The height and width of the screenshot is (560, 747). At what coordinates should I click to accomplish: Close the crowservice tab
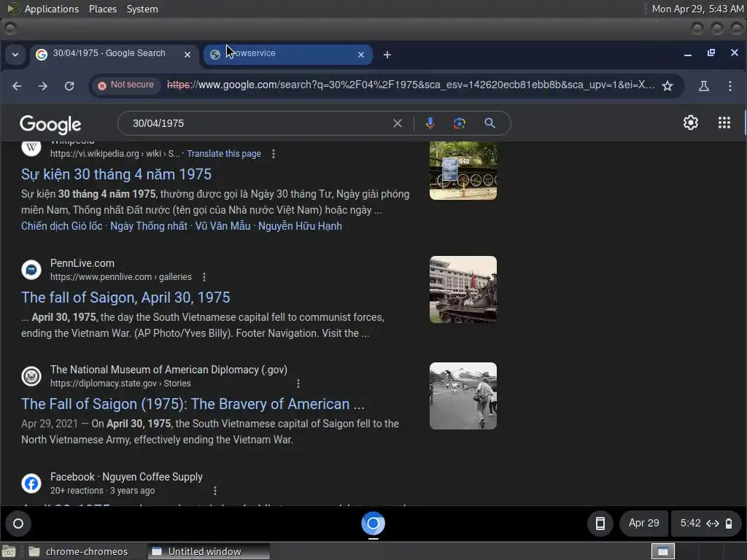361,55
